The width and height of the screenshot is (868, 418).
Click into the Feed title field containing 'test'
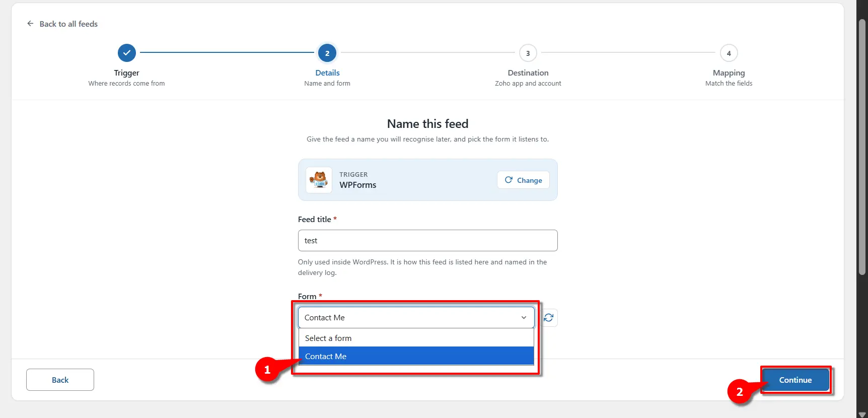pyautogui.click(x=427, y=240)
